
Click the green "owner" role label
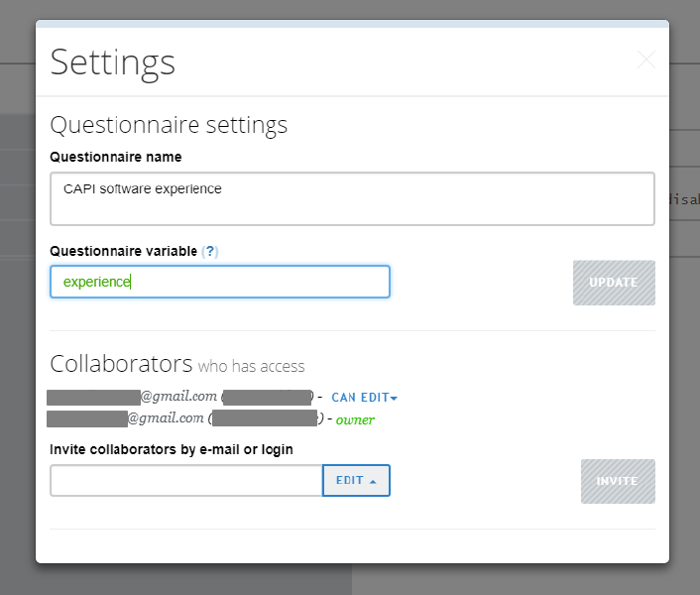tap(355, 419)
